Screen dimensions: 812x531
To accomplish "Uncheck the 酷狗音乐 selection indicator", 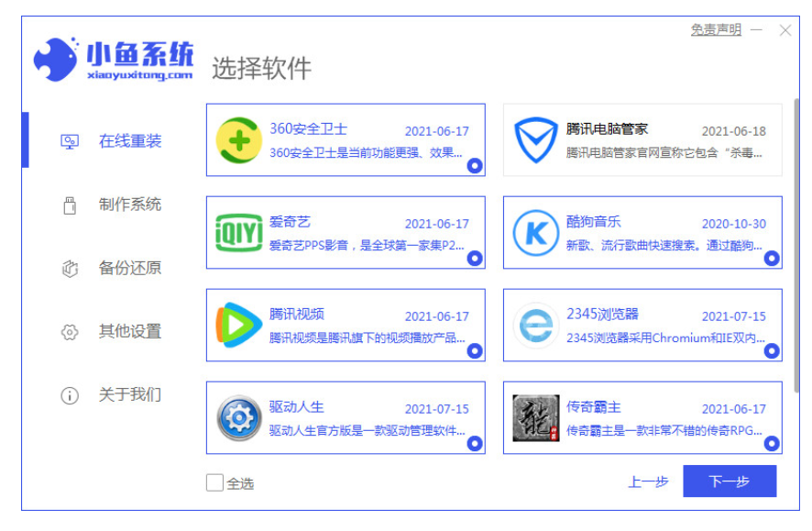I will 771,259.
